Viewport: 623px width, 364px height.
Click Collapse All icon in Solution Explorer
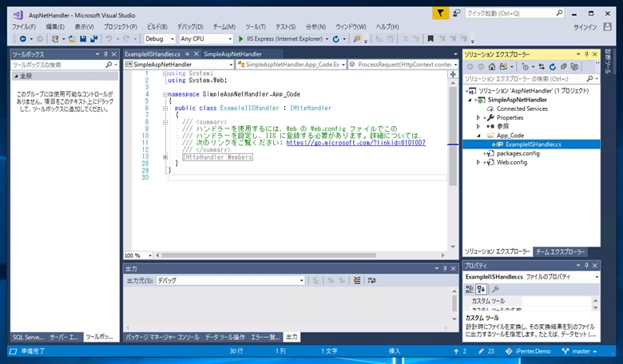pos(563,67)
